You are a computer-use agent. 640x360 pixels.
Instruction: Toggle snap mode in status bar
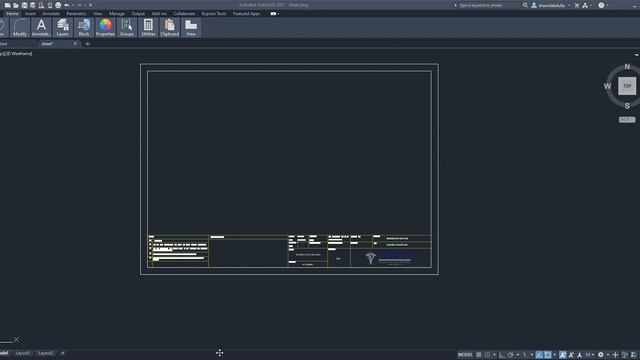(487, 355)
